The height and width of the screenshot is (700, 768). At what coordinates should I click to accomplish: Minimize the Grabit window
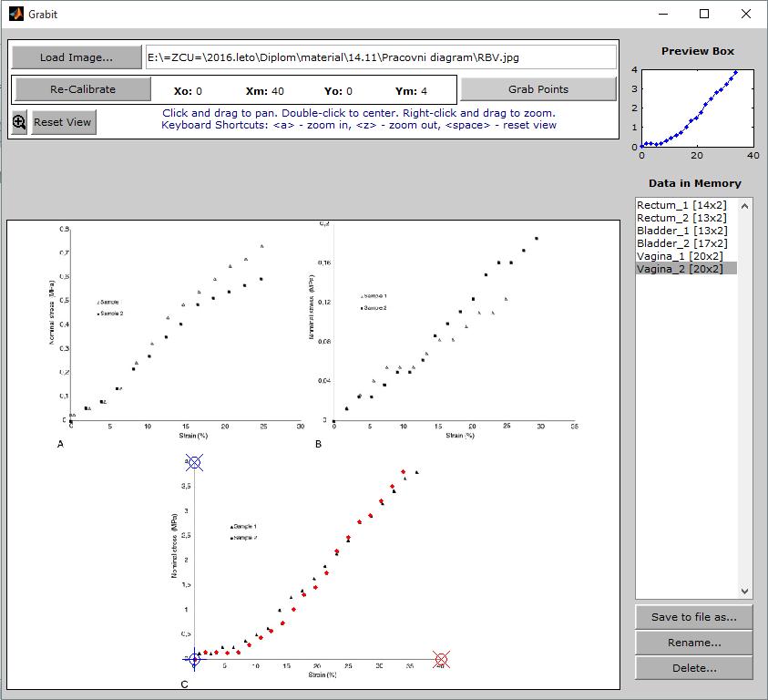pos(663,14)
